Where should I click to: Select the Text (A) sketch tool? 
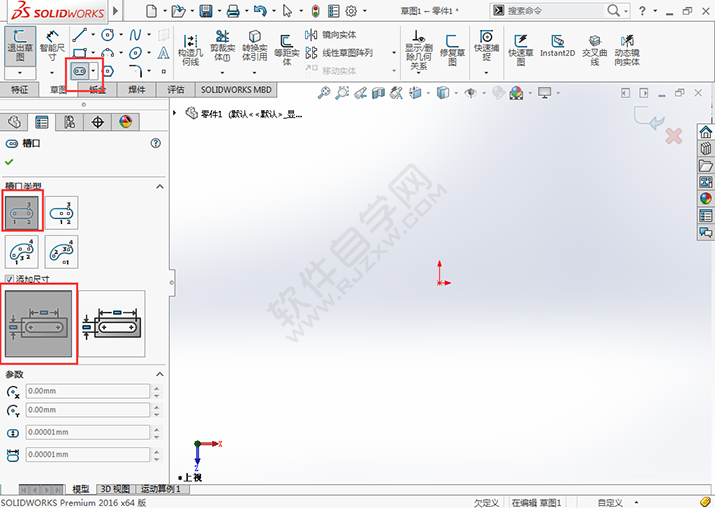coord(163,53)
